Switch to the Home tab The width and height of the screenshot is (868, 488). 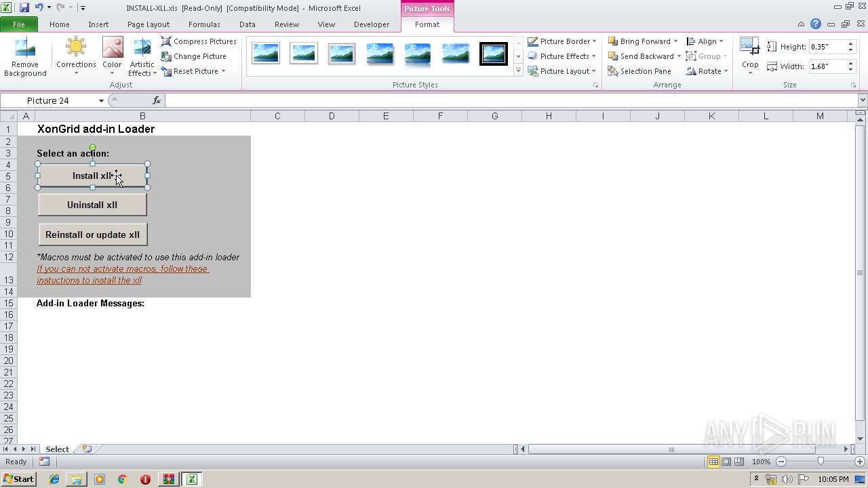60,24
